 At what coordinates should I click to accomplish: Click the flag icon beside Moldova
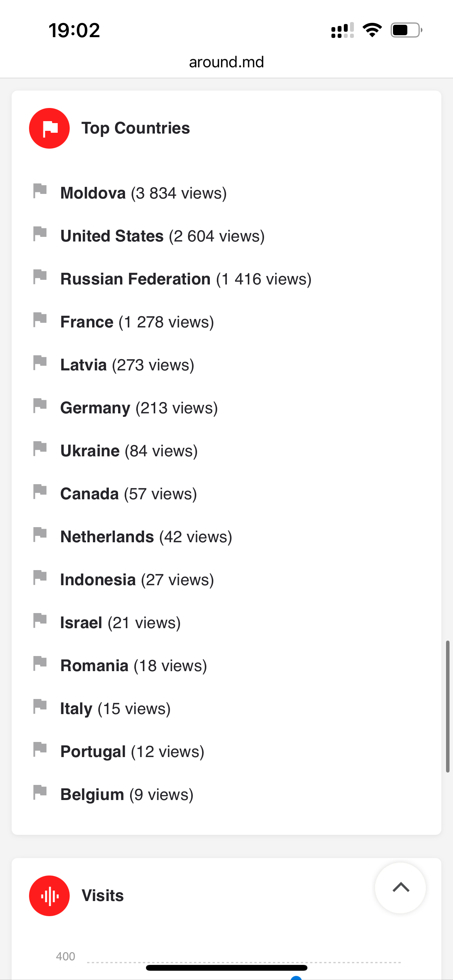click(40, 191)
